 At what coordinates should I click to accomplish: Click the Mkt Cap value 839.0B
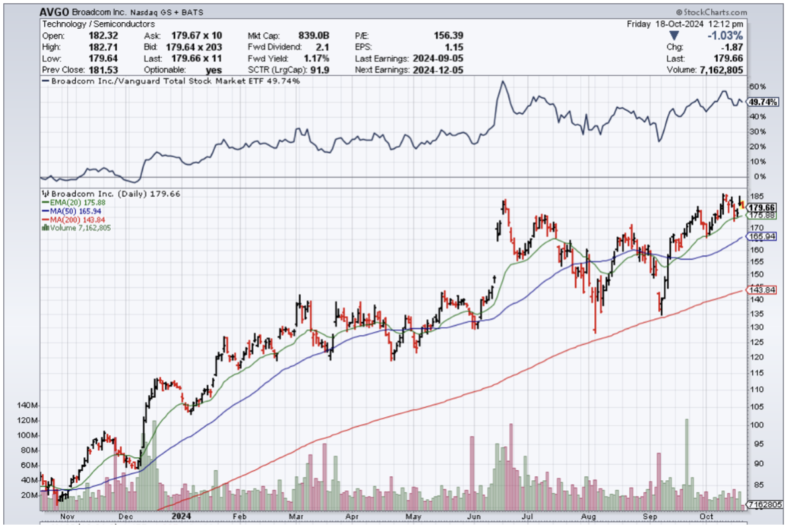coord(314,36)
